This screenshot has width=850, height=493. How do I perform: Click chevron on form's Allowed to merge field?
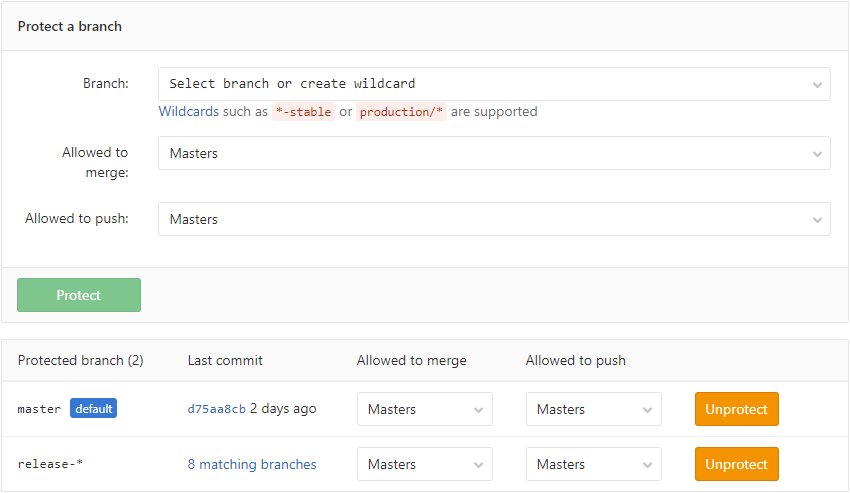point(817,154)
